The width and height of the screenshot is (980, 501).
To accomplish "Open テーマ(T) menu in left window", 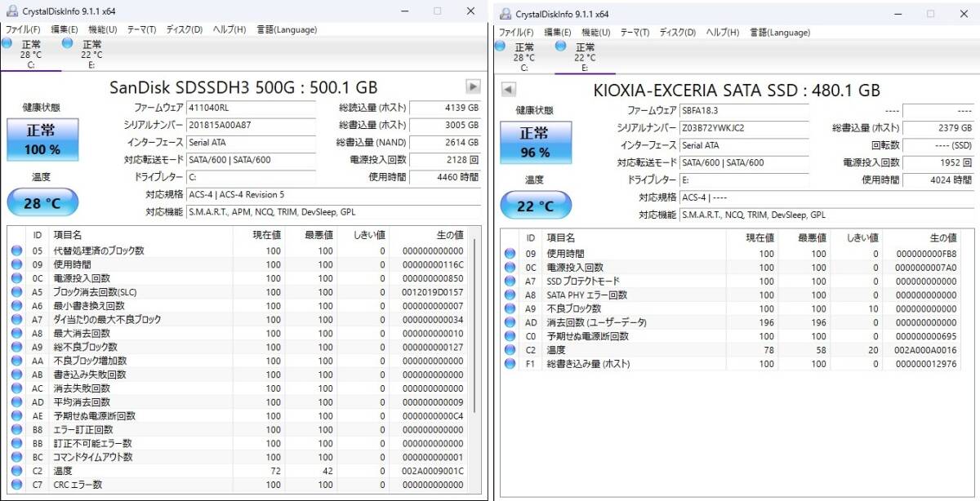I will pyautogui.click(x=141, y=29).
